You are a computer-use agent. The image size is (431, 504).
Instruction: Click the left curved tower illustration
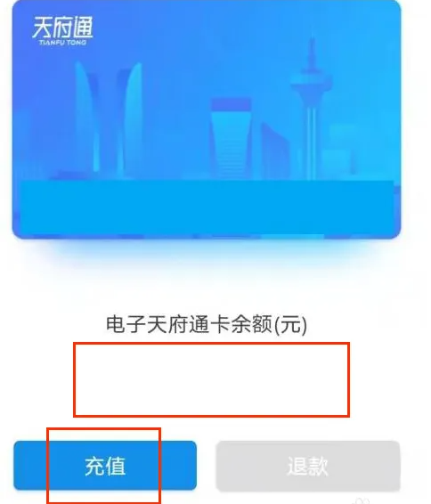click(85, 118)
